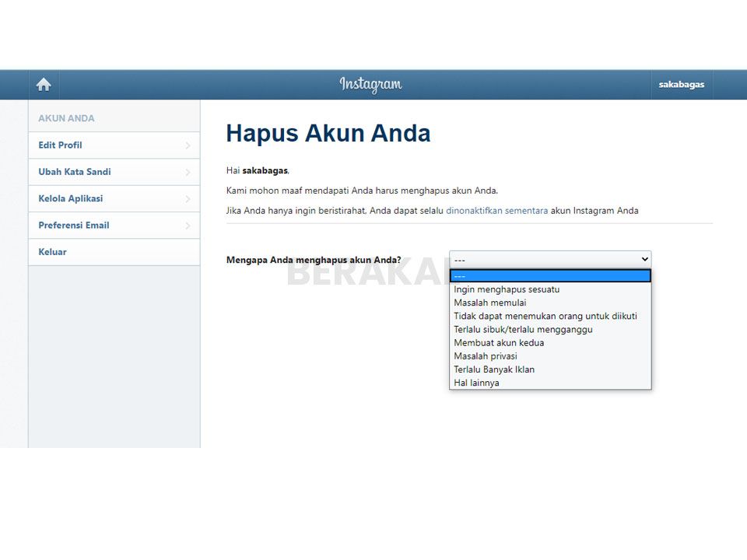Open Edit Profil in sidebar
The width and height of the screenshot is (747, 560).
114,145
